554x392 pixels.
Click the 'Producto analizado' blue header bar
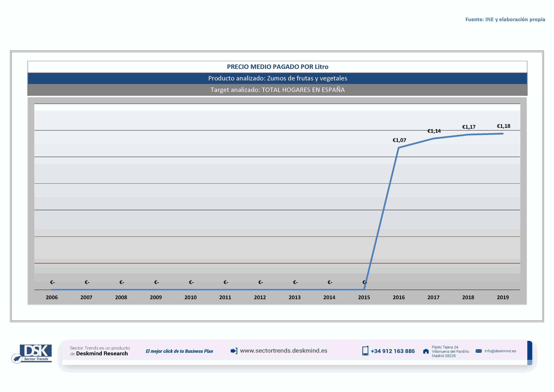tap(278, 78)
